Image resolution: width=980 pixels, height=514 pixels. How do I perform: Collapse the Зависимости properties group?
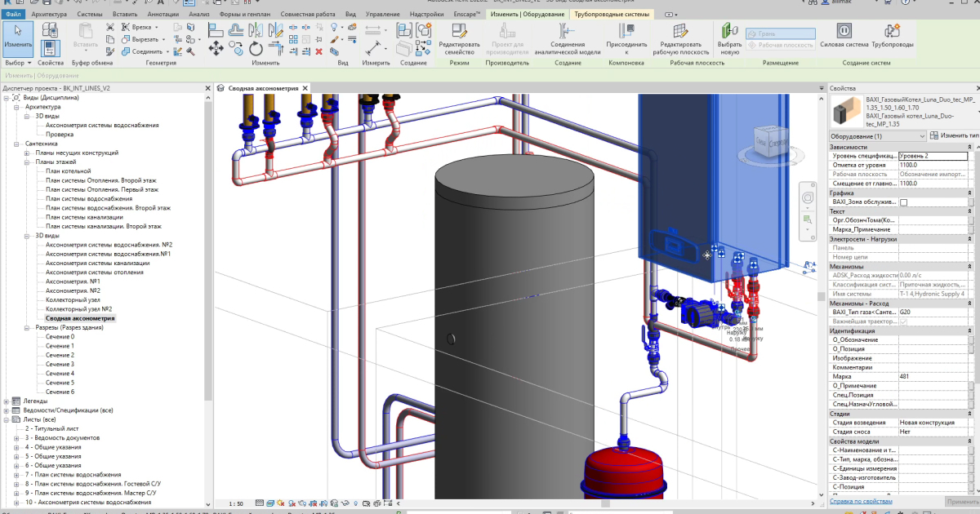[971, 147]
